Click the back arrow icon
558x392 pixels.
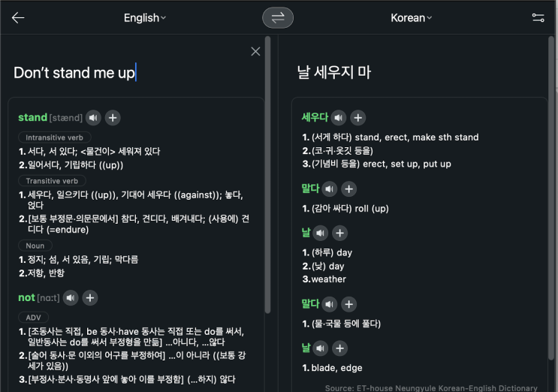tap(18, 18)
